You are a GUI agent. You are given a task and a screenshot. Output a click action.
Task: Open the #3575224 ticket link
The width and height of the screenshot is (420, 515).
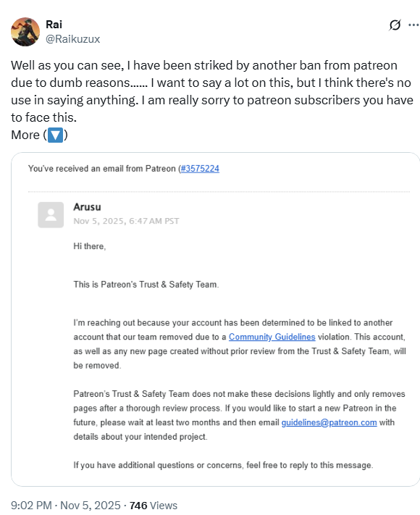[x=200, y=169]
